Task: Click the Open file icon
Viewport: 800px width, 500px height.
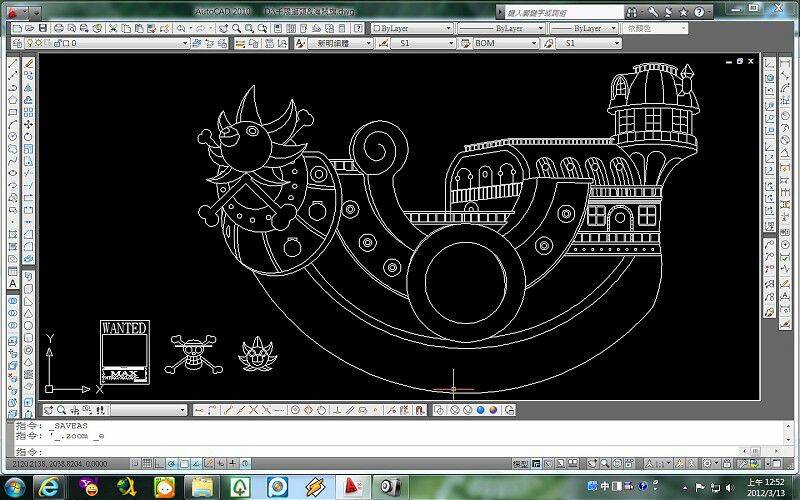Action: (x=30, y=29)
